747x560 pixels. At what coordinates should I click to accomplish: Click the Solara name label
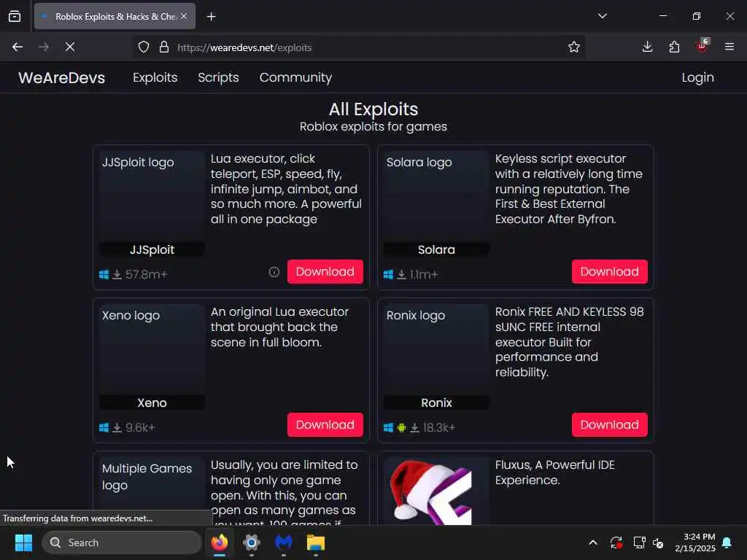tap(436, 249)
